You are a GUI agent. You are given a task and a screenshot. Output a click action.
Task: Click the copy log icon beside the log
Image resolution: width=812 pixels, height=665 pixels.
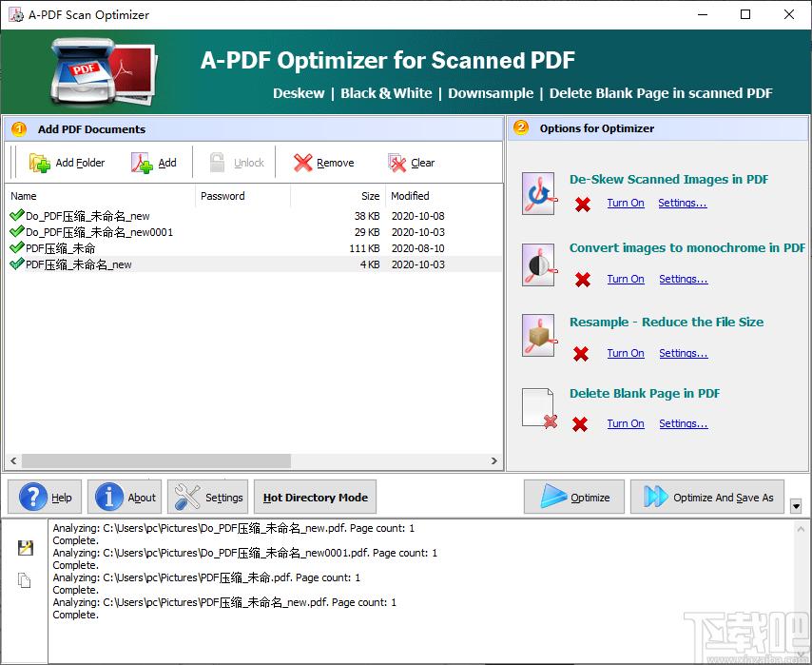tap(25, 580)
